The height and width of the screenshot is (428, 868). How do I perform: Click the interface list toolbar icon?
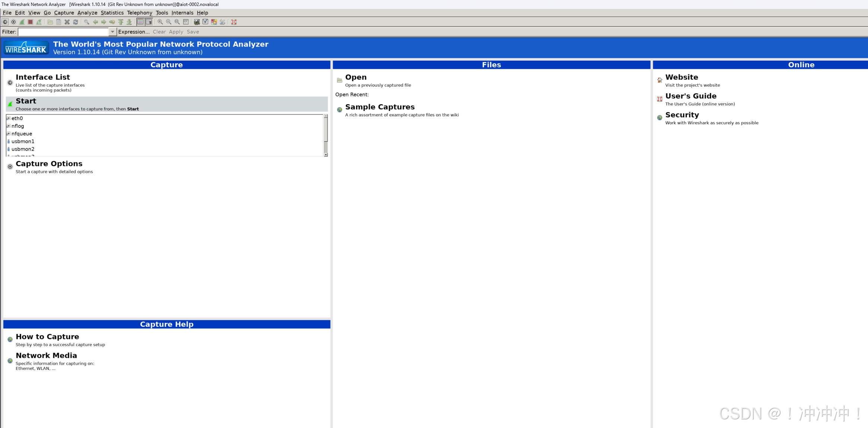tap(5, 22)
